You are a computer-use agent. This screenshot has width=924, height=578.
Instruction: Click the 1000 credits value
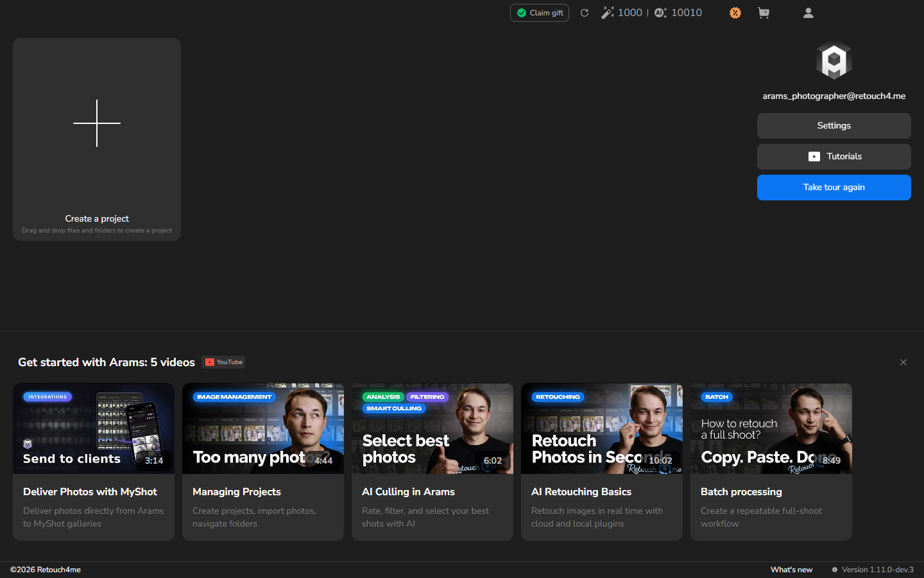630,13
